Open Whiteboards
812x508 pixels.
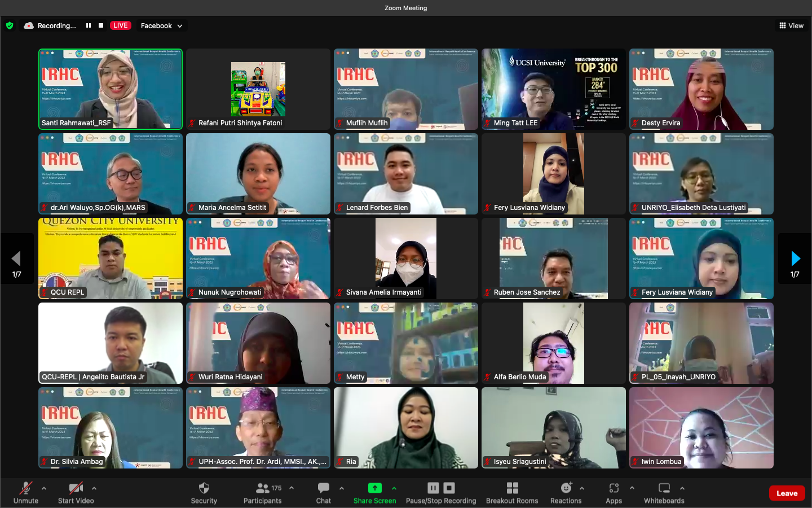point(664,492)
